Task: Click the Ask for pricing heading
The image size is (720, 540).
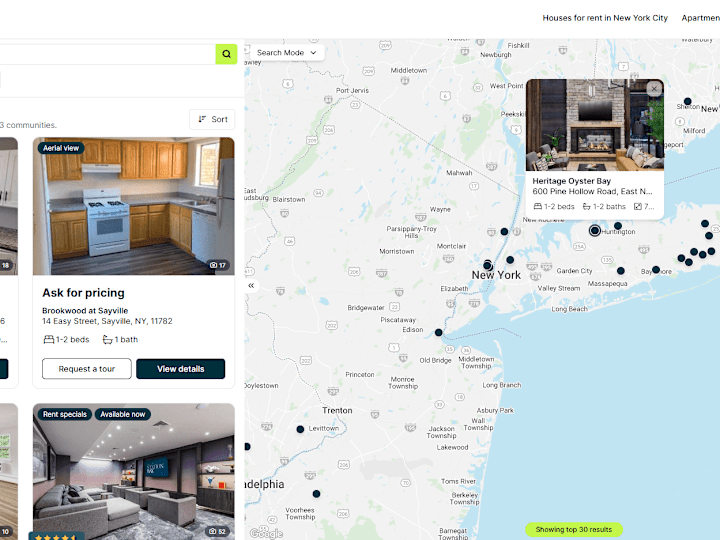Action: pos(83,293)
